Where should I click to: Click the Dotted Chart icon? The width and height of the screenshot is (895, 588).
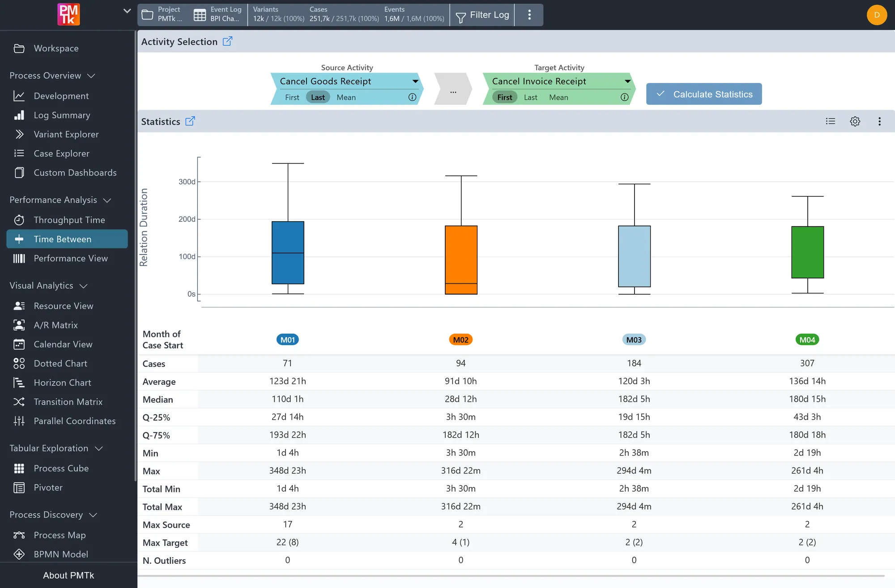click(x=19, y=363)
